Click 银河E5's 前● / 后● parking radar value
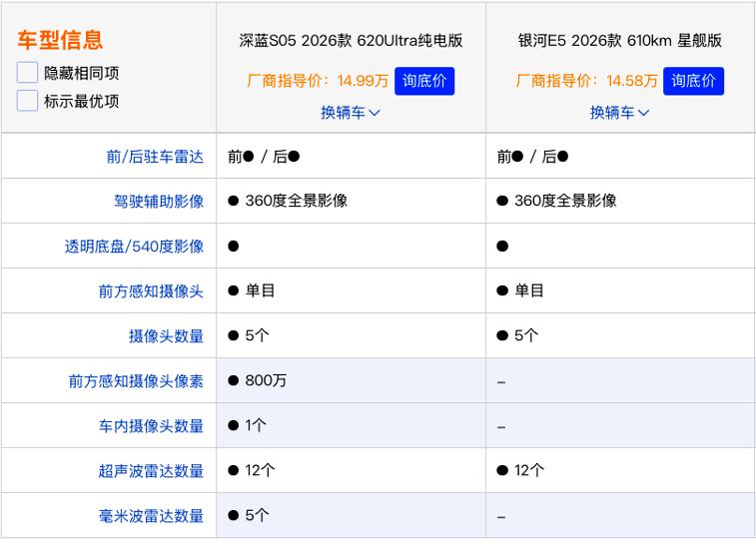Viewport: 756px width, 539px height. (532, 157)
